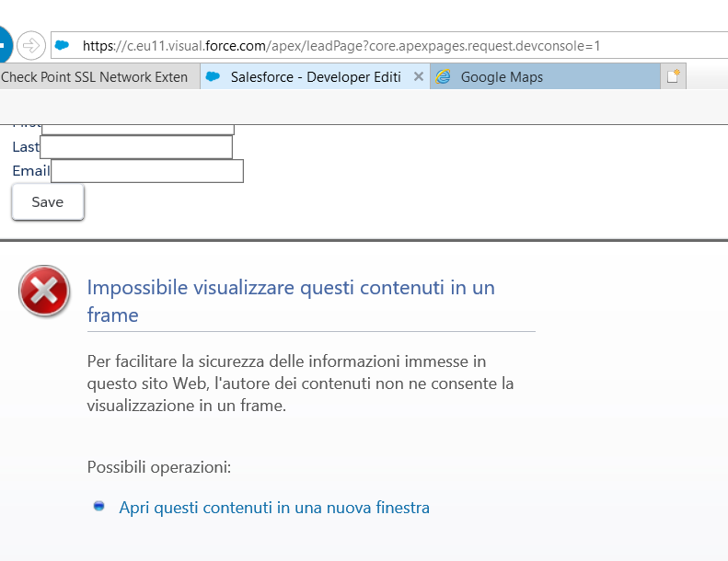Viewport: 728px width, 561px height.
Task: Click the red error X icon
Action: click(43, 291)
